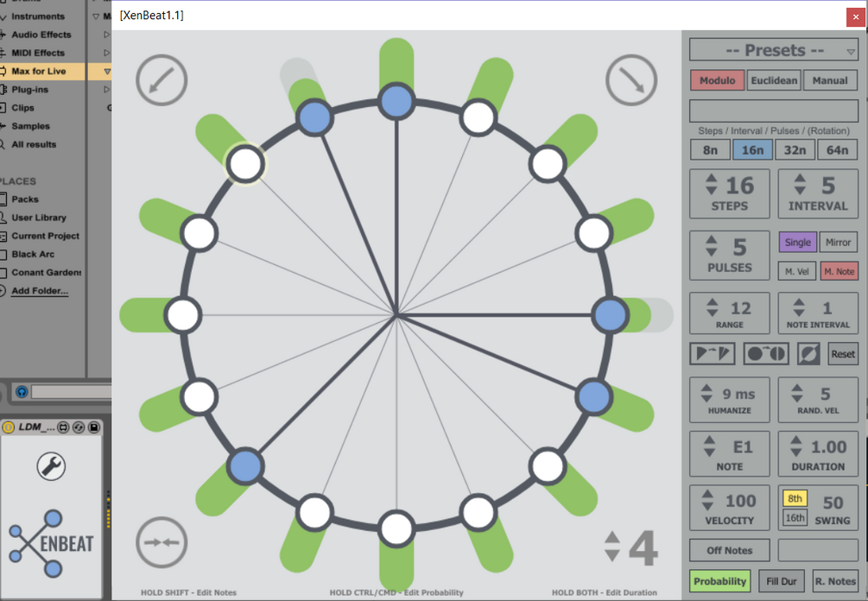Enable Mirror mode
868x601 pixels.
point(838,243)
